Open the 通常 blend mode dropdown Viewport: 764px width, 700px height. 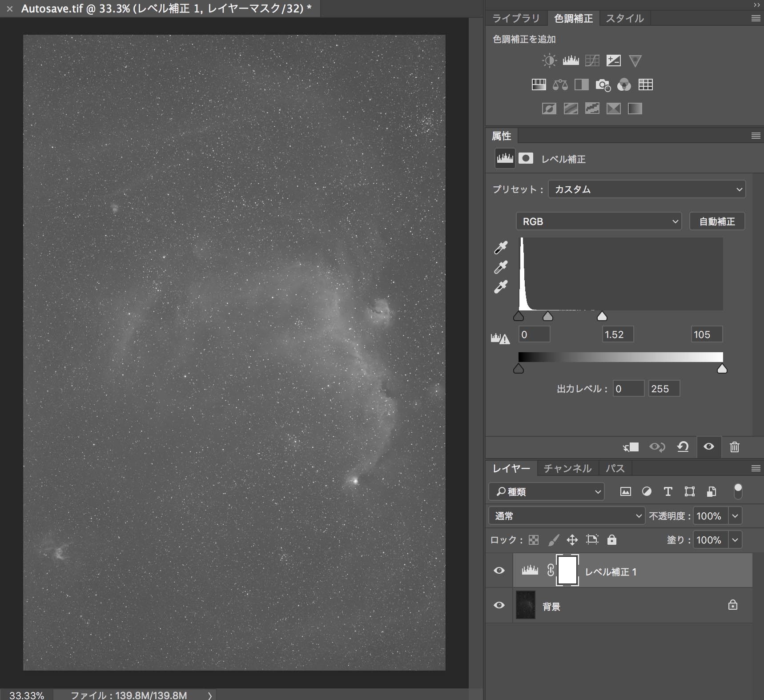tap(566, 516)
